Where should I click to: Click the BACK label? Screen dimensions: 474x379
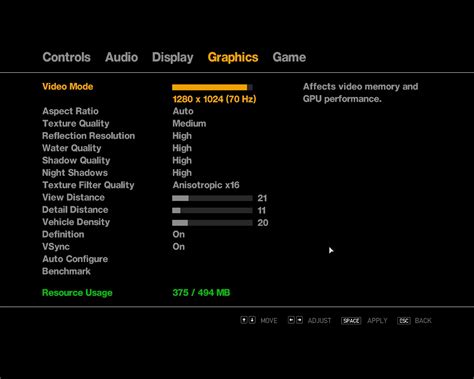coord(423,321)
